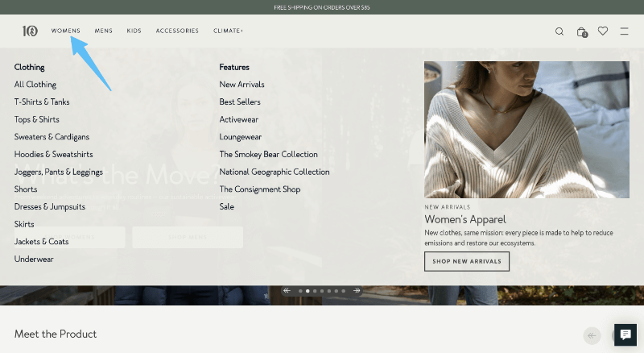Expand the Climate+ navigation menu
The height and width of the screenshot is (353, 644).
coord(228,31)
